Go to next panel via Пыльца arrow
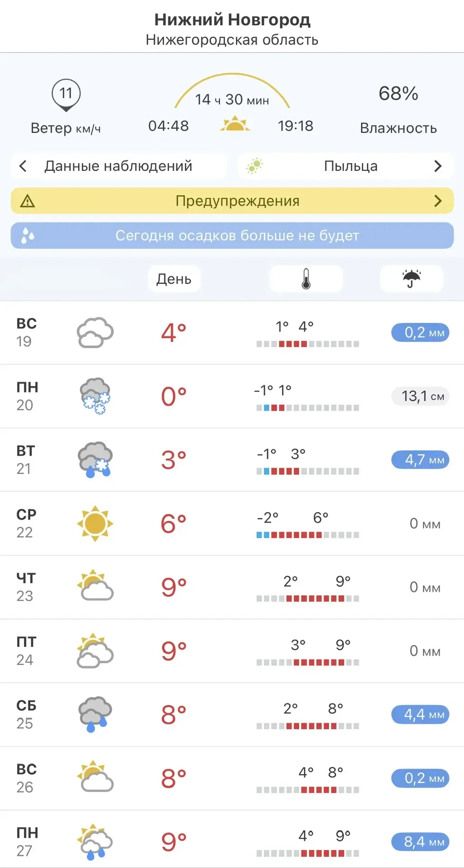Image resolution: width=464 pixels, height=868 pixels. tap(437, 166)
